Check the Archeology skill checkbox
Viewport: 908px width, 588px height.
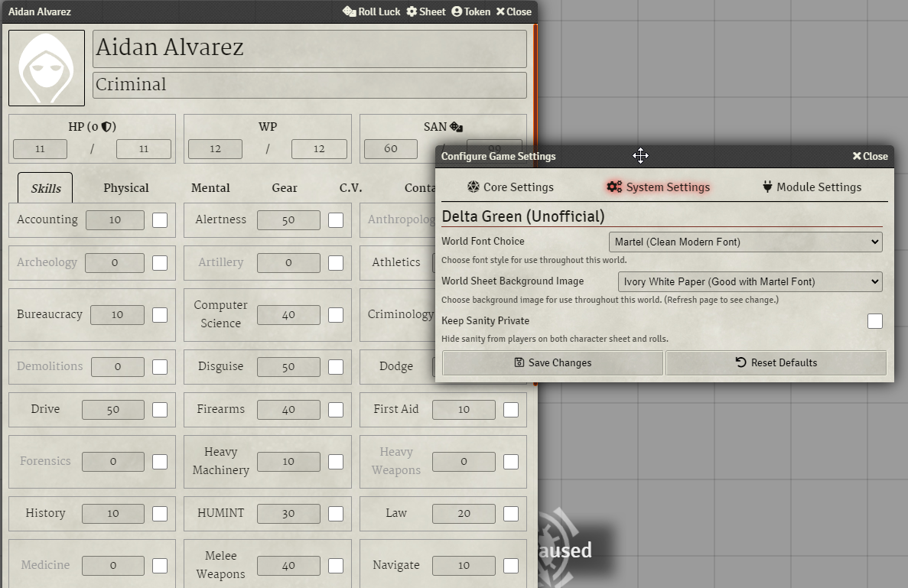(160, 263)
